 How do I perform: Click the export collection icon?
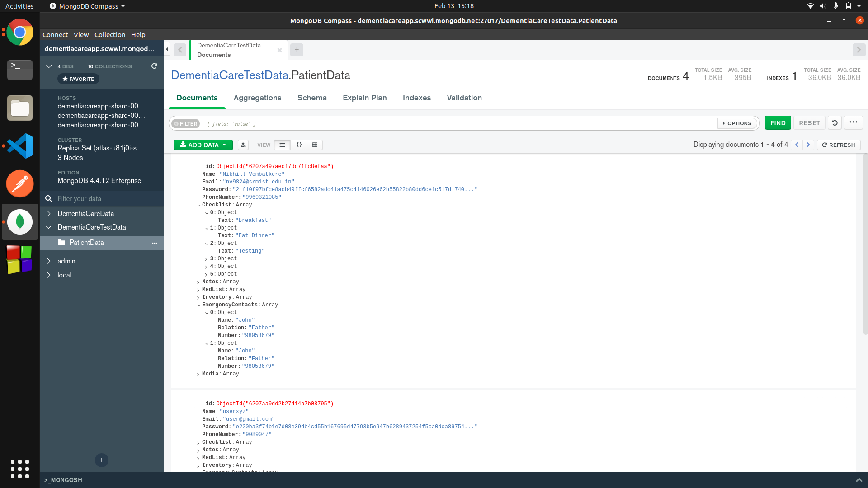point(243,145)
